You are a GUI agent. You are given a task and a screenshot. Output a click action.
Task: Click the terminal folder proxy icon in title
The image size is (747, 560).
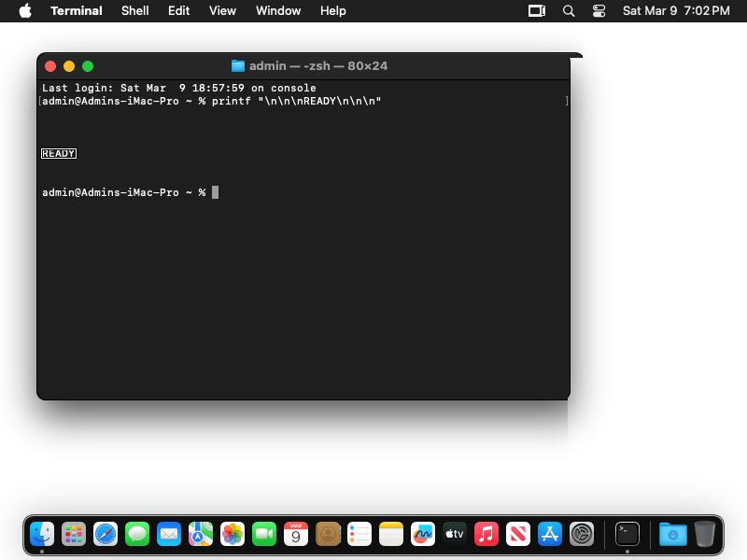tap(238, 66)
